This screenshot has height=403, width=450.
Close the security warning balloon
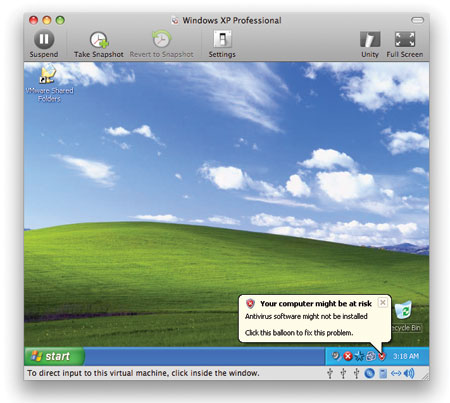(x=383, y=302)
